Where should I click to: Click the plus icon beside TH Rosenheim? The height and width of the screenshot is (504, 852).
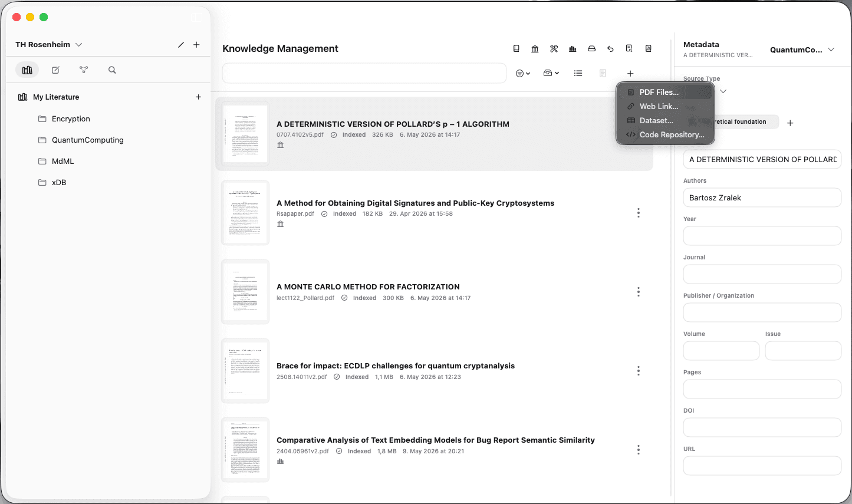point(196,45)
